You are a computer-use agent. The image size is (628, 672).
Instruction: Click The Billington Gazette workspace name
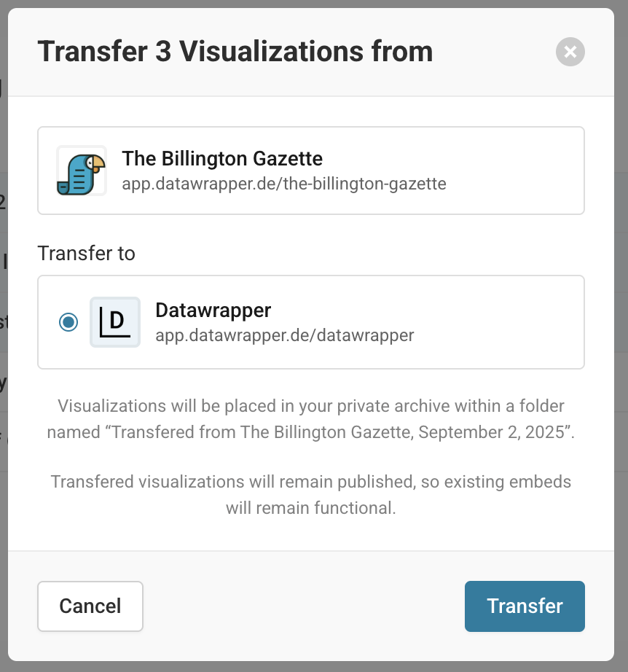pos(222,159)
